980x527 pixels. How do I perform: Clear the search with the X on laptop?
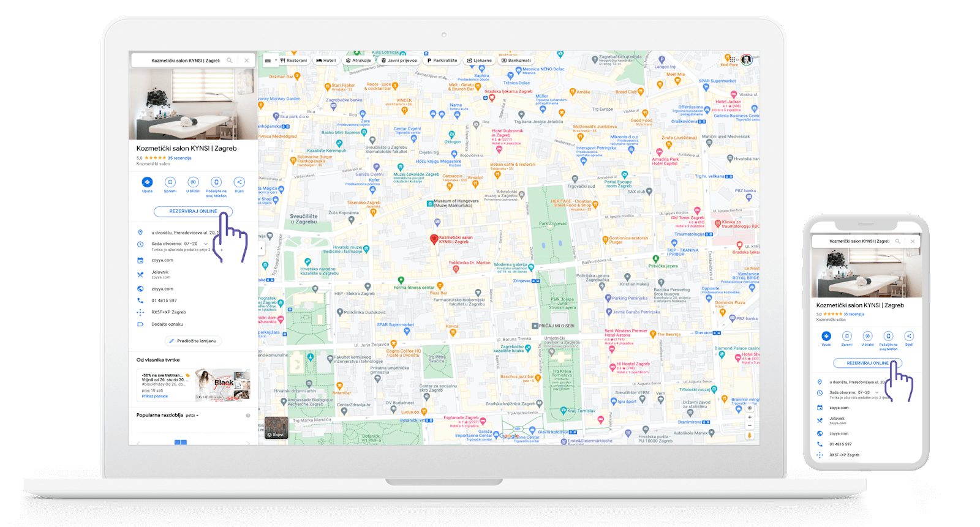247,61
